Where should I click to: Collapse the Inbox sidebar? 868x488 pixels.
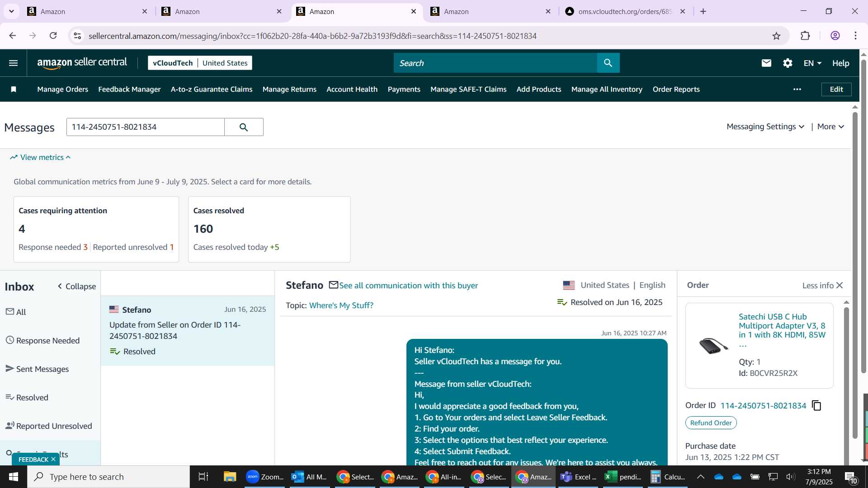77,286
